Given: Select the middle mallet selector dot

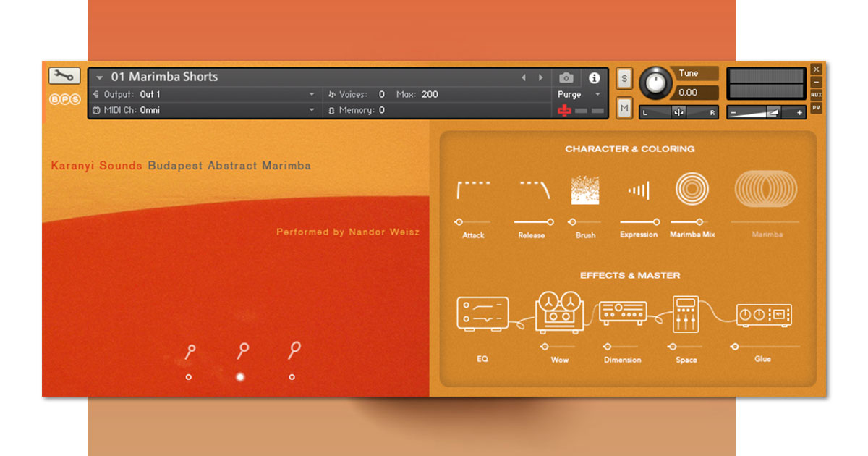Looking at the screenshot, I should (240, 376).
